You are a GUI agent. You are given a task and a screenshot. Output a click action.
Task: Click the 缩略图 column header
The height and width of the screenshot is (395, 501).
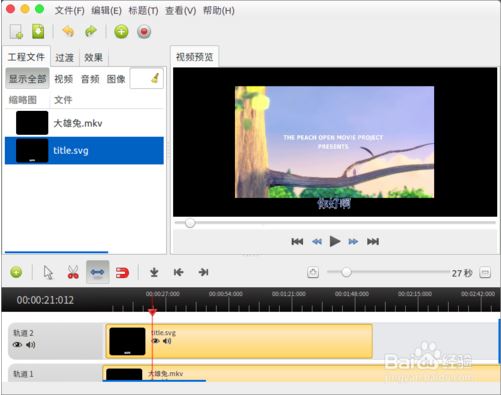23,100
